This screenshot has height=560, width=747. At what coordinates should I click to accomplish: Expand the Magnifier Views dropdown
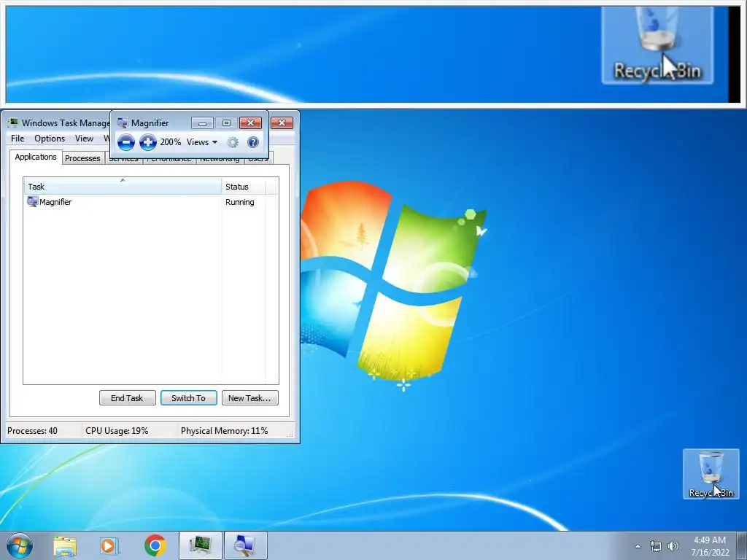[x=202, y=142]
